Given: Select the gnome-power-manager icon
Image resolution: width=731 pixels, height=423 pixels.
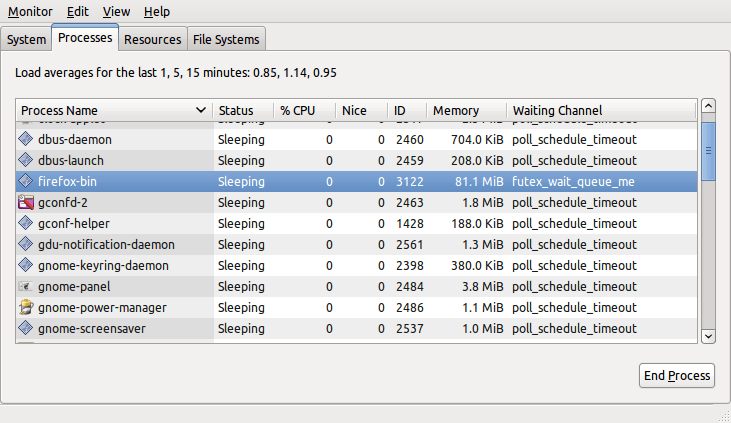Looking at the screenshot, I should pyautogui.click(x=26, y=307).
